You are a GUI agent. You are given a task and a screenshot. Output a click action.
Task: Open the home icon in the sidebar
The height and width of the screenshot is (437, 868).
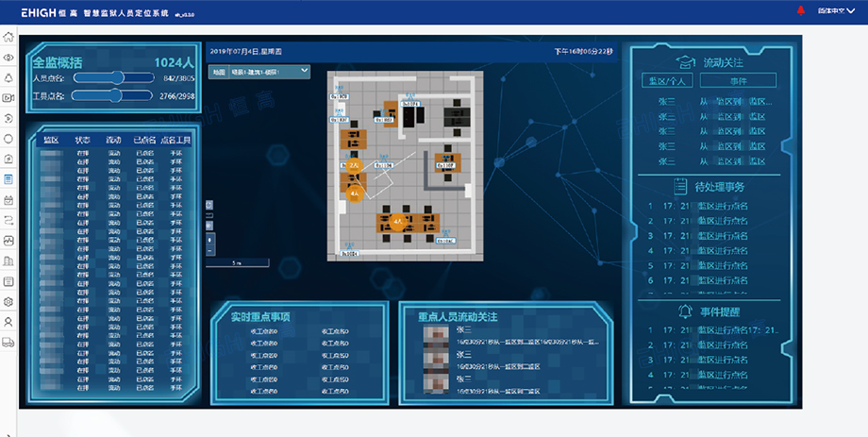pyautogui.click(x=8, y=37)
